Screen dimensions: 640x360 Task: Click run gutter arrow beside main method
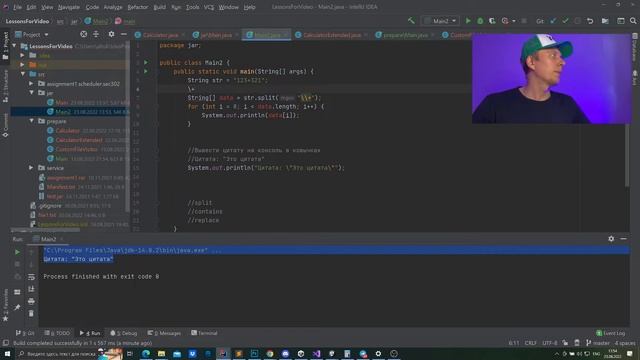tap(146, 71)
